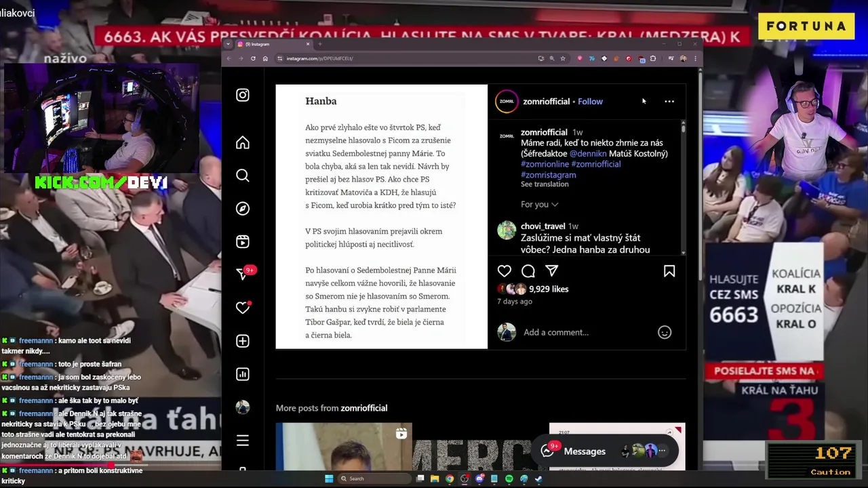This screenshot has height=488, width=868.
Task: Open Notifications heart icon in sidebar
Action: pyautogui.click(x=243, y=308)
